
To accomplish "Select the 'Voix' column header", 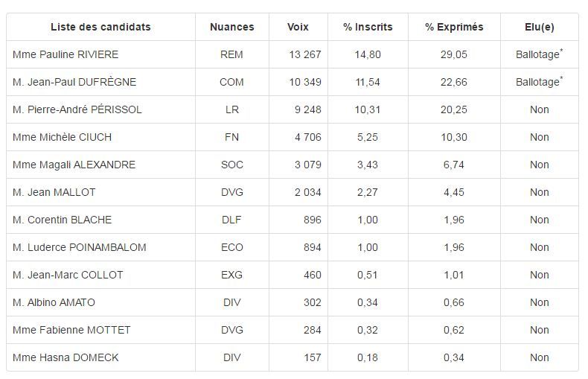I will pyautogui.click(x=298, y=27).
